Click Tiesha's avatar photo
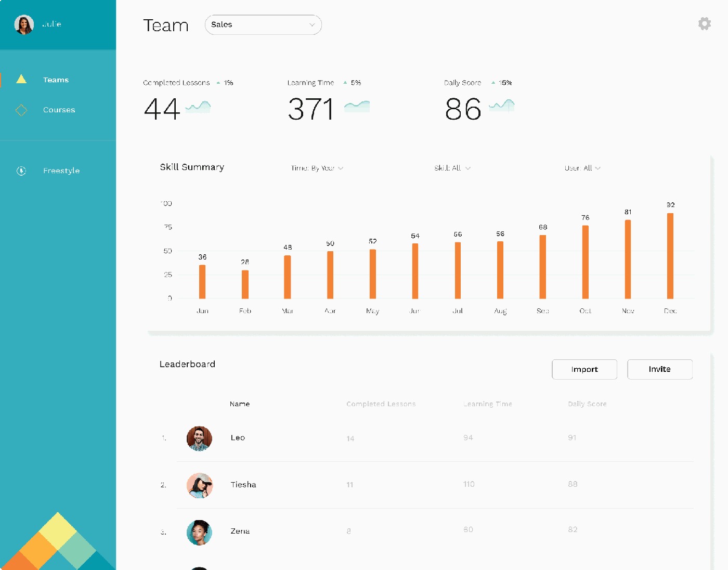 point(199,485)
